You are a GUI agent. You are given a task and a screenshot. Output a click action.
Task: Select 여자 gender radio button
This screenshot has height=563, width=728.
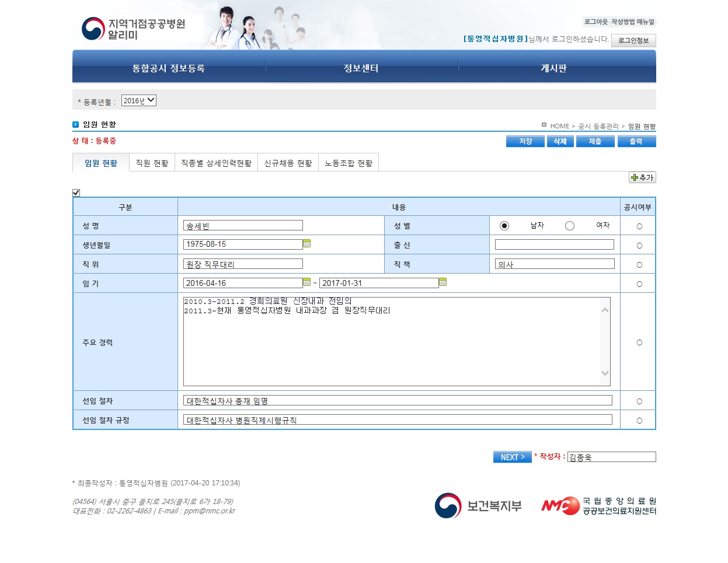[x=570, y=226]
